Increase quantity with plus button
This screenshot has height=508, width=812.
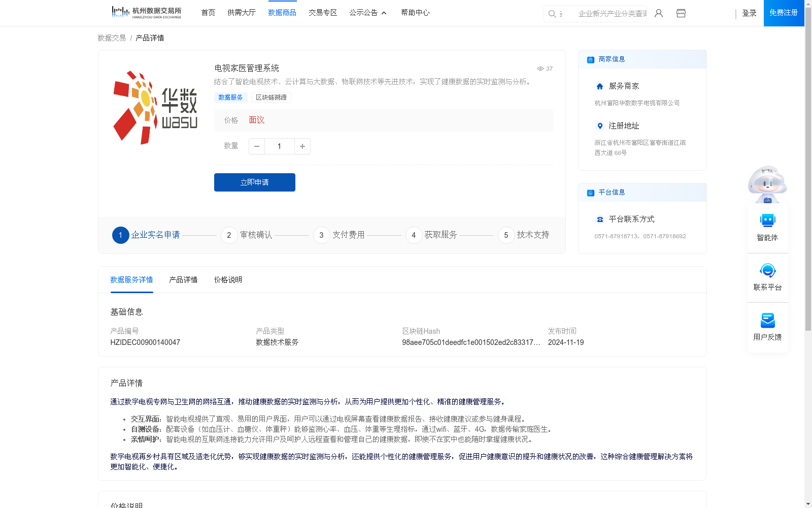pos(302,146)
